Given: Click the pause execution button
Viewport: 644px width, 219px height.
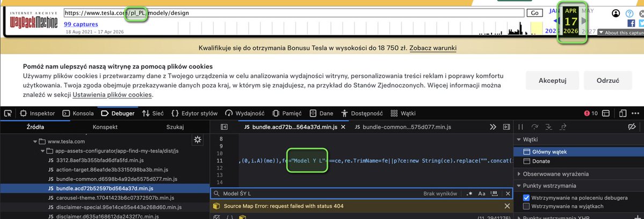Looking at the screenshot, I should [x=521, y=127].
